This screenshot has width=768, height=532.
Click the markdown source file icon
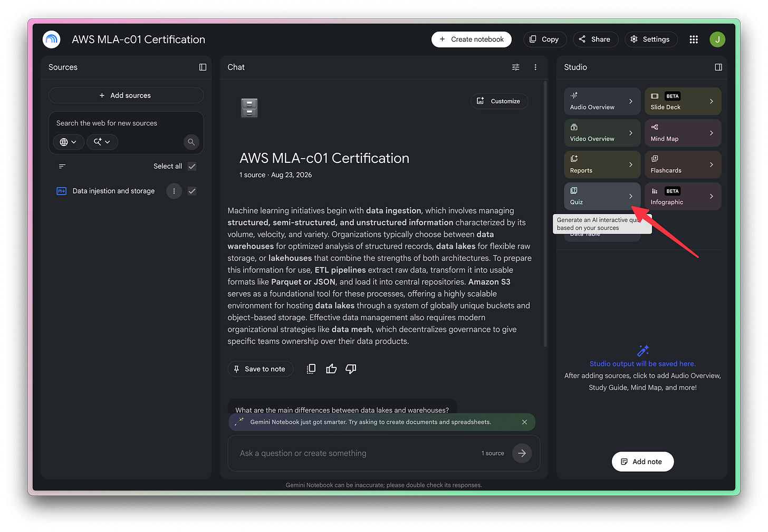pos(61,191)
